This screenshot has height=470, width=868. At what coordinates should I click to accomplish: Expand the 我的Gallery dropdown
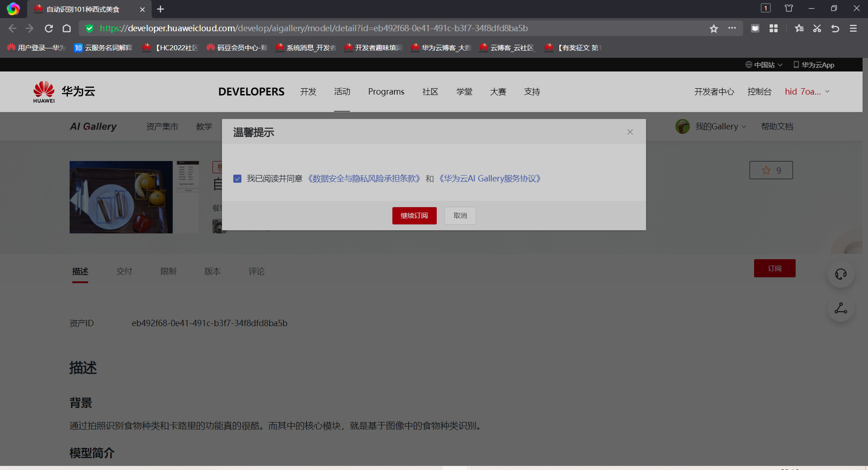click(x=721, y=127)
